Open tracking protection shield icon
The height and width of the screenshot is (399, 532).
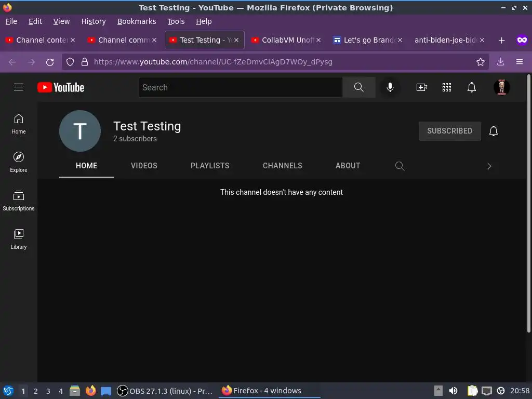pyautogui.click(x=70, y=62)
